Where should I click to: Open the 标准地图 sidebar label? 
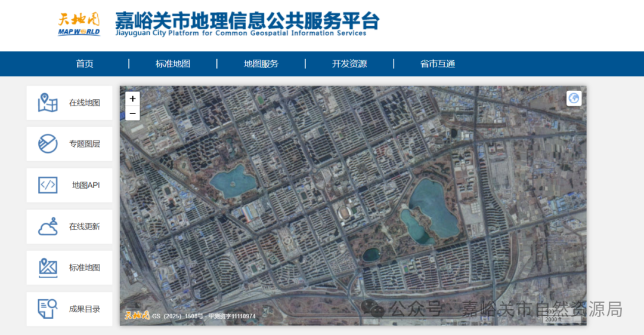[85, 268]
